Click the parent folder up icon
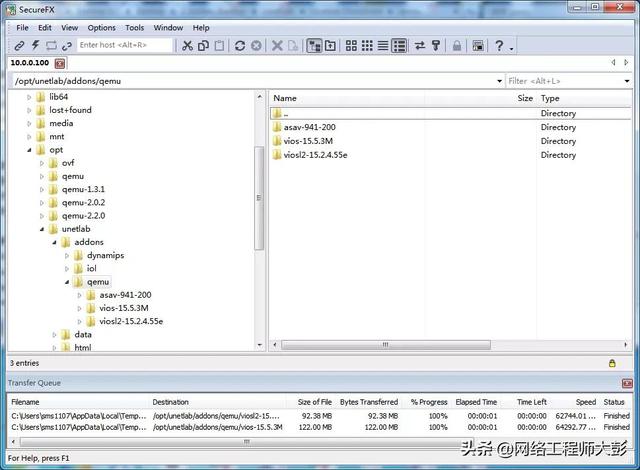This screenshot has width=640, height=470. coord(330,46)
